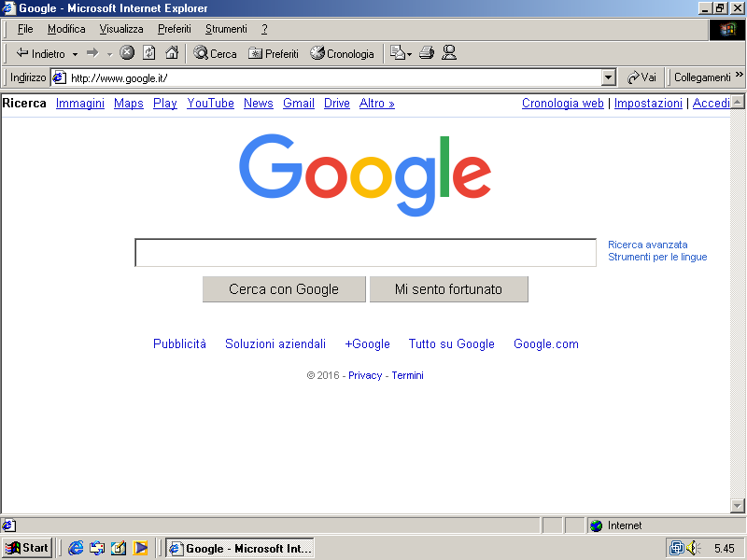
Task: Click the Google logo image
Action: (365, 175)
